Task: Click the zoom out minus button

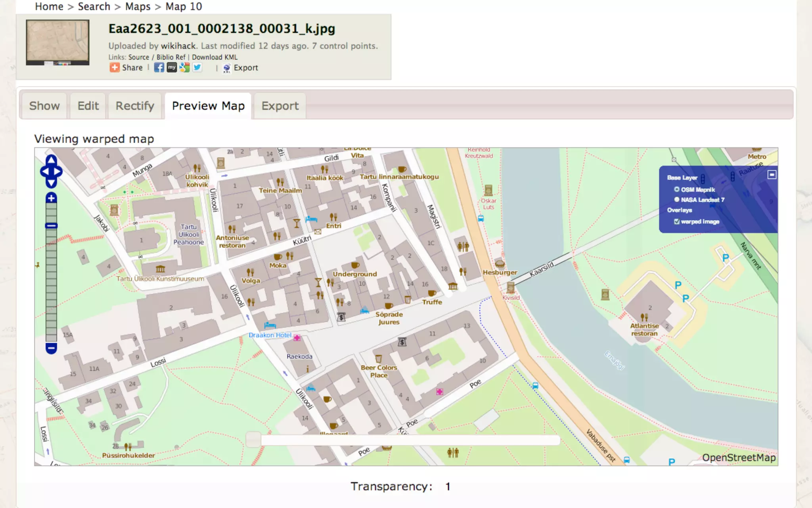Action: (51, 348)
